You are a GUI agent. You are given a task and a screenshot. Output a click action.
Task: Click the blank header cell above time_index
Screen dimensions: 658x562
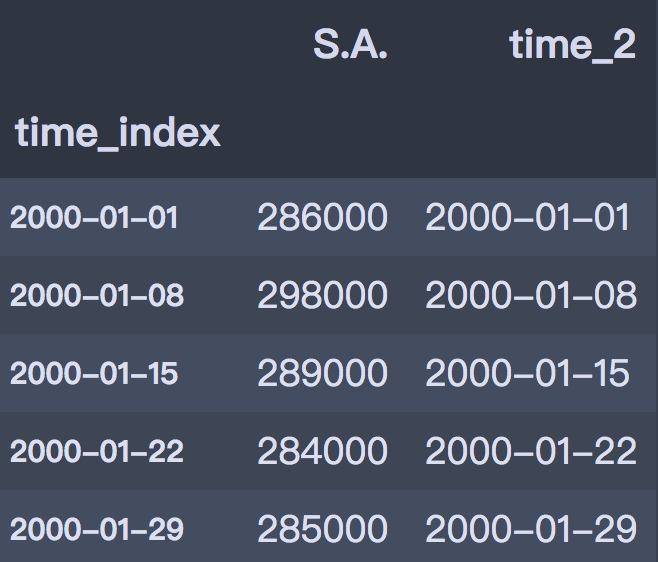click(x=118, y=45)
